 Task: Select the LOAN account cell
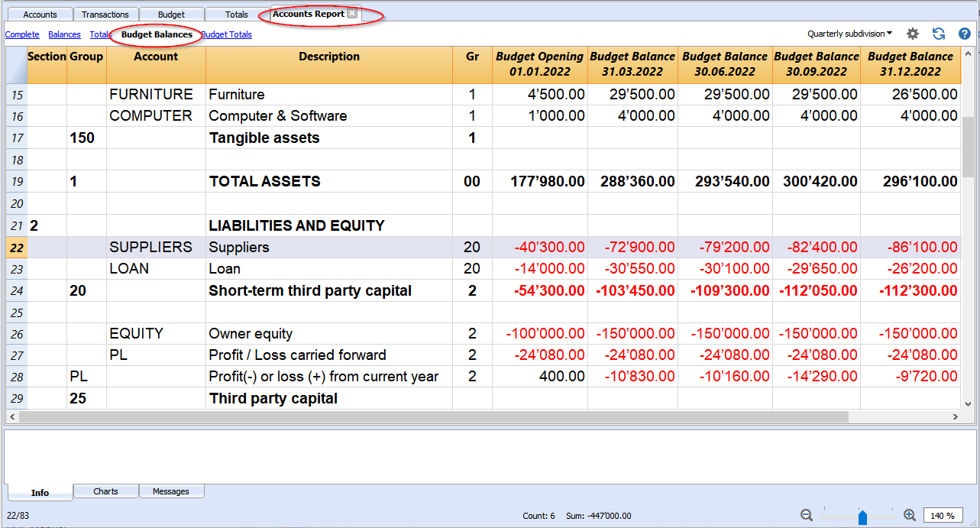(156, 269)
